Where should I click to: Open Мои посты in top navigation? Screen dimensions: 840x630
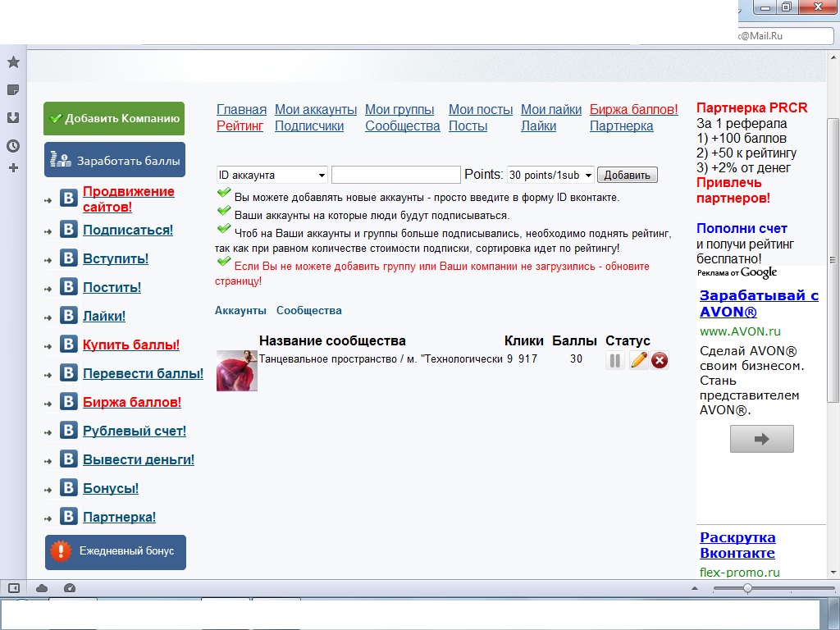tap(481, 109)
